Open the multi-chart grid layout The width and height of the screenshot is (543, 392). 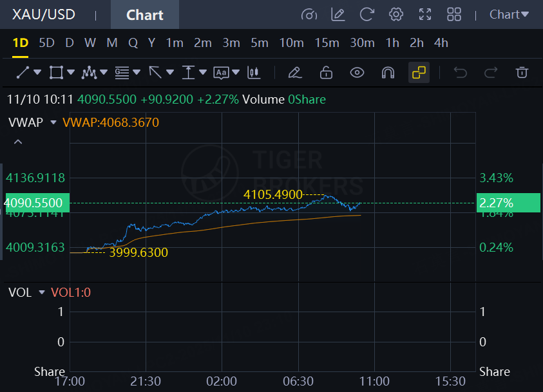454,14
